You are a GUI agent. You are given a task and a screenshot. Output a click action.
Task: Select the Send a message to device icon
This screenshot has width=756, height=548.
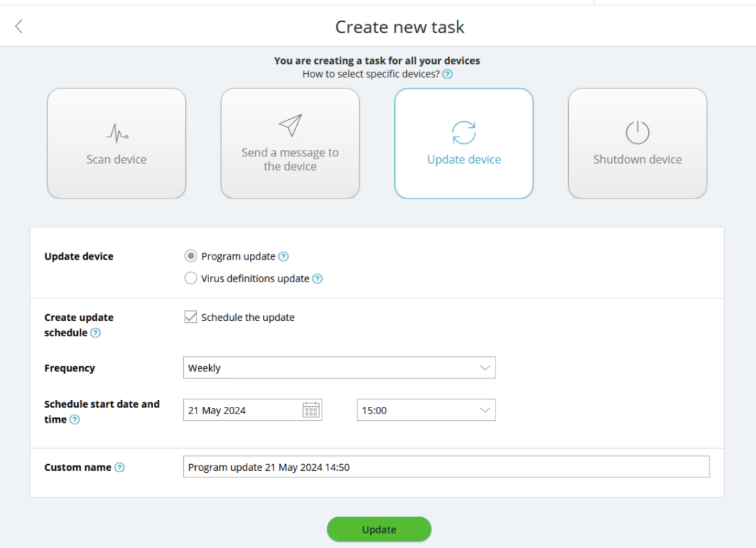290,127
